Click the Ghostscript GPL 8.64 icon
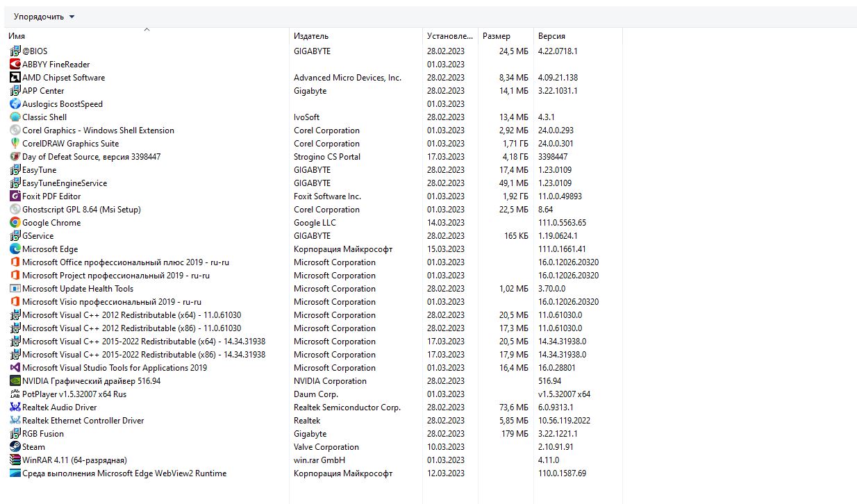The image size is (857, 504). click(15, 209)
